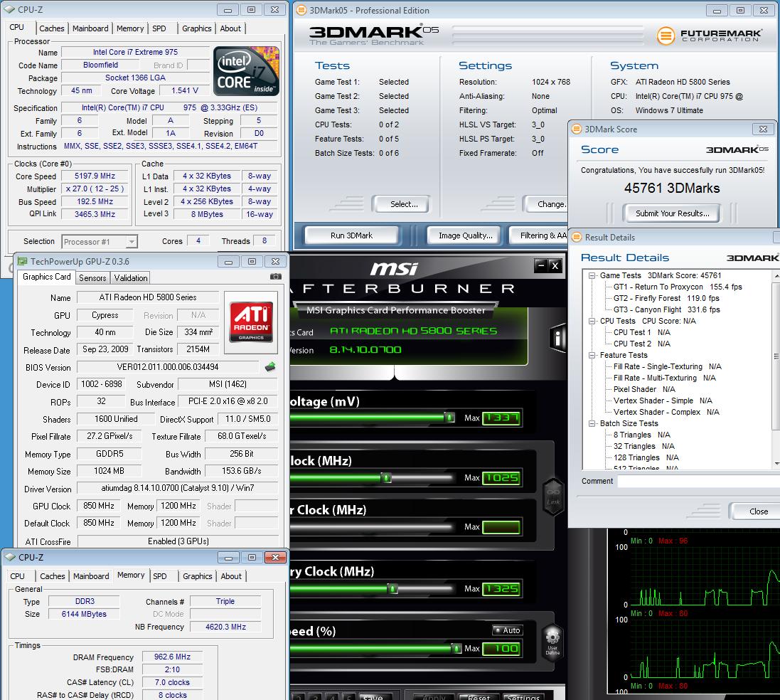
Task: Open the Processor #1 selection dropdown
Action: point(132,241)
